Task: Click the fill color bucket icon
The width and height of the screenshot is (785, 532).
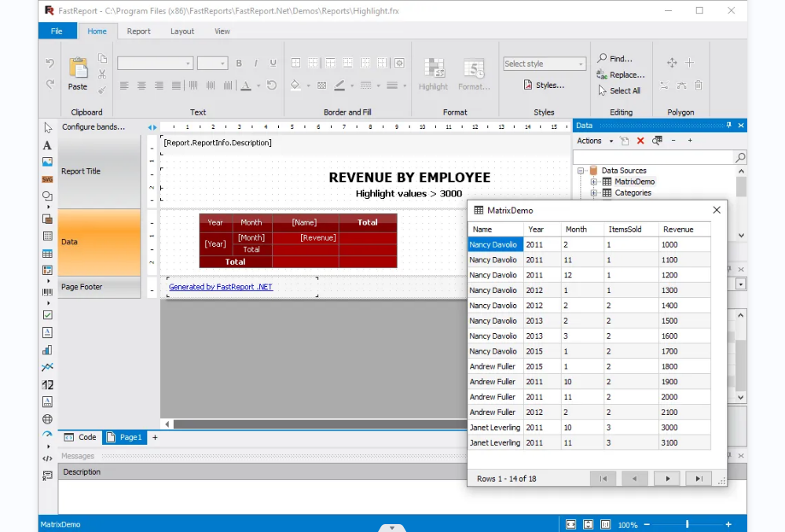Action: [x=295, y=85]
